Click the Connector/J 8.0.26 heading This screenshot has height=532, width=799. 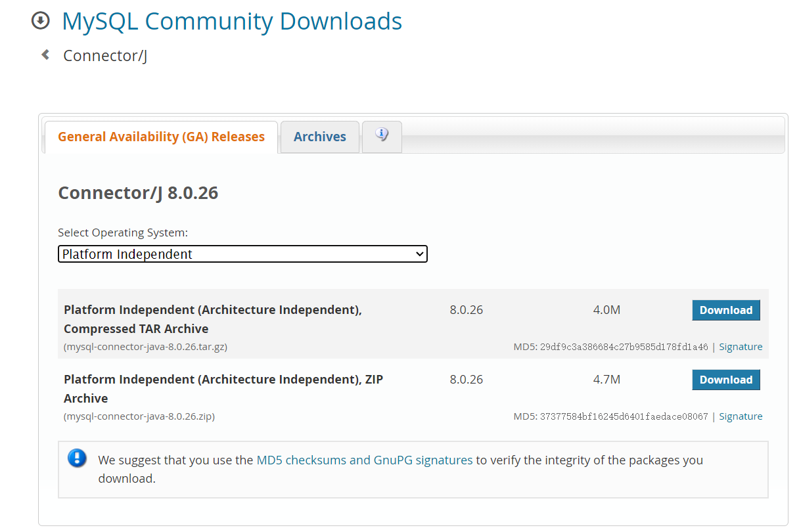(138, 193)
